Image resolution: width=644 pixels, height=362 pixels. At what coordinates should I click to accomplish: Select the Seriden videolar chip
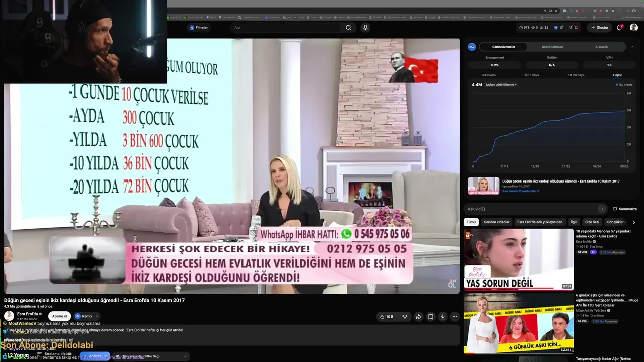point(496,222)
